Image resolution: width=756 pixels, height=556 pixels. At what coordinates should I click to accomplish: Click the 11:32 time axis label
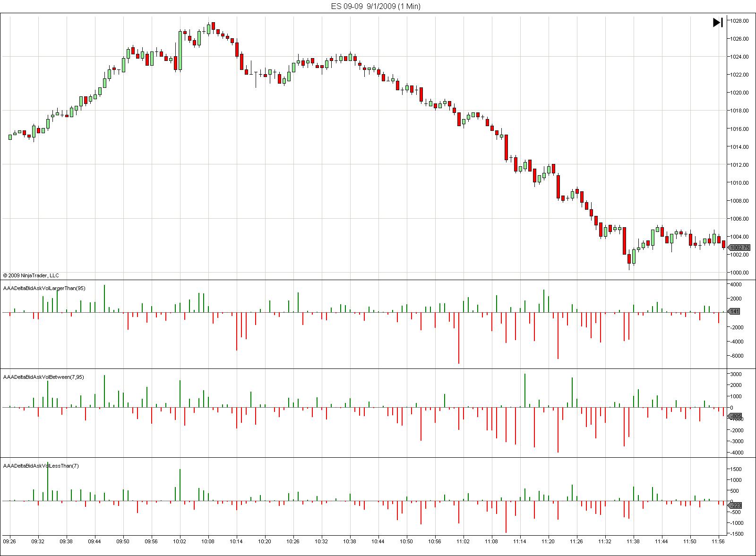[x=605, y=541]
